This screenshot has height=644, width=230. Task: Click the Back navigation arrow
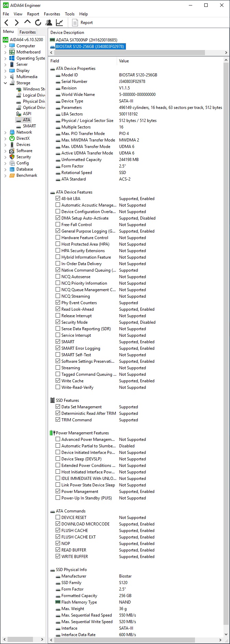tap(6, 23)
